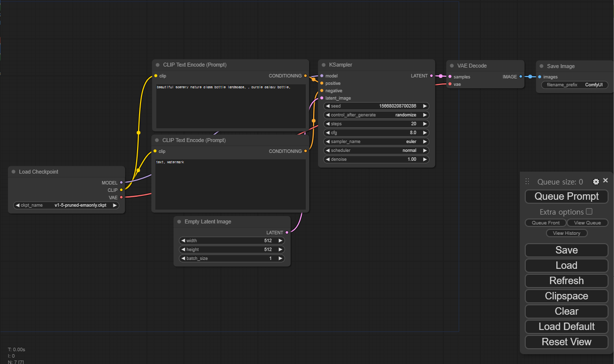
Task: Collapse the top CLIP Text Encode node dot
Action: (157, 65)
